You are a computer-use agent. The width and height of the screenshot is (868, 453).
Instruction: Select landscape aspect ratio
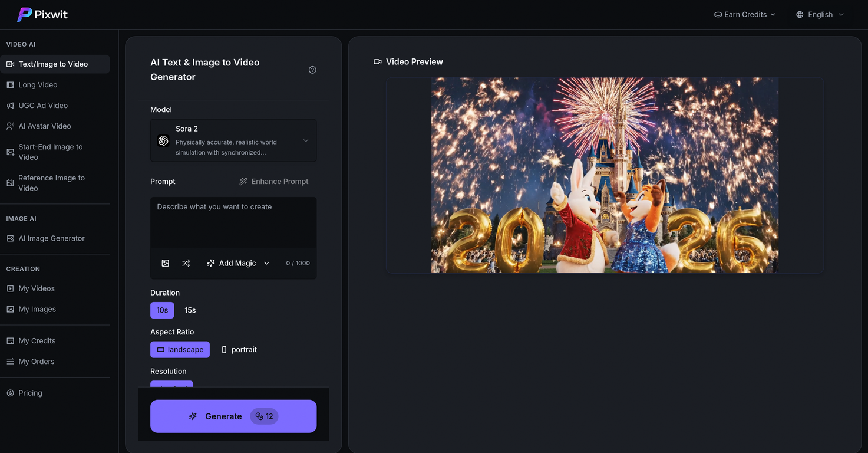[180, 350]
